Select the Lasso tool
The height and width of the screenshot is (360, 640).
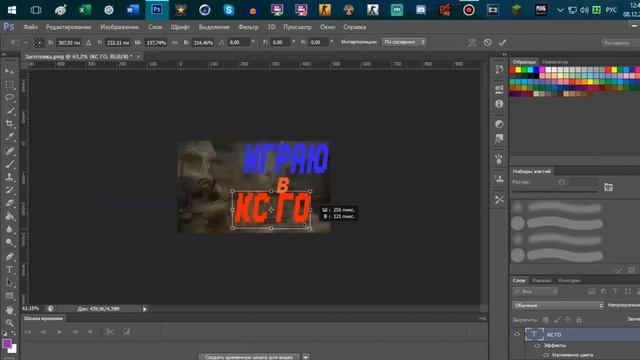(x=9, y=98)
